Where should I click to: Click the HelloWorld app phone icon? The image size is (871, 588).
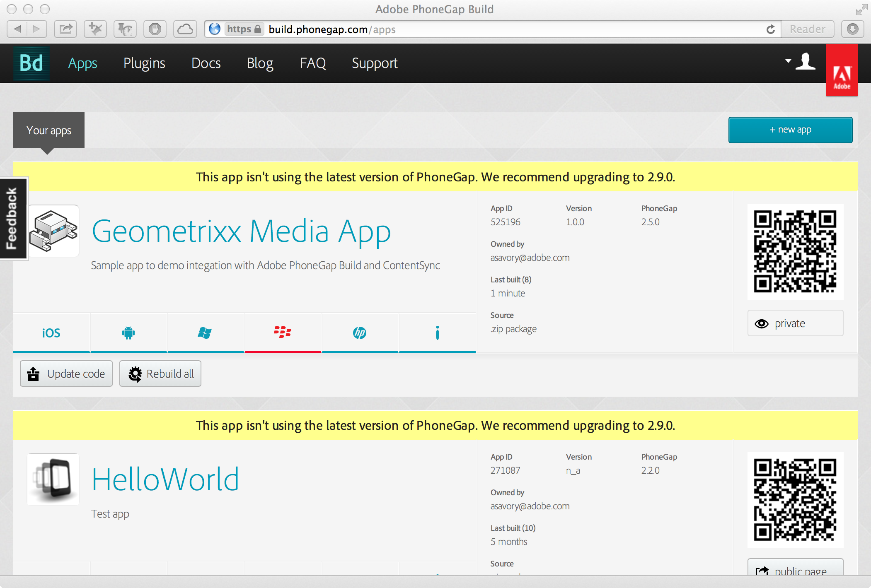(x=53, y=480)
